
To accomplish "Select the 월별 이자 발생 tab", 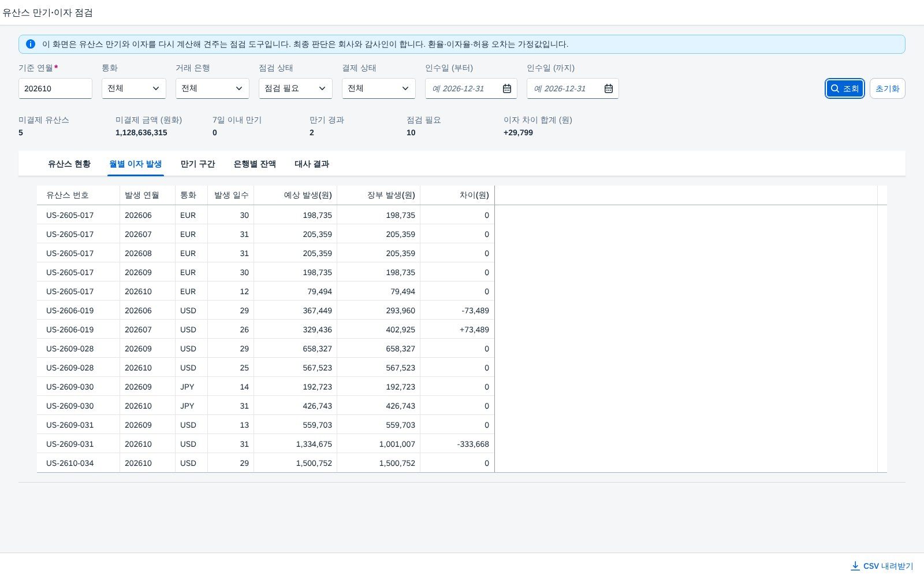I will click(136, 164).
